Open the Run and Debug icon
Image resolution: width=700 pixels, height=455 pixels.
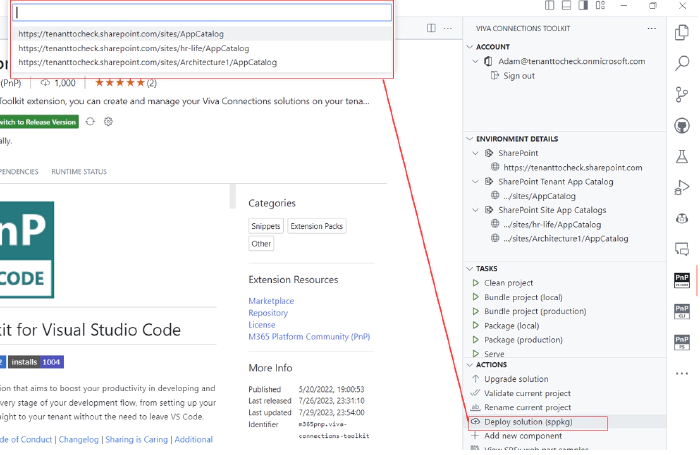pyautogui.click(x=682, y=187)
